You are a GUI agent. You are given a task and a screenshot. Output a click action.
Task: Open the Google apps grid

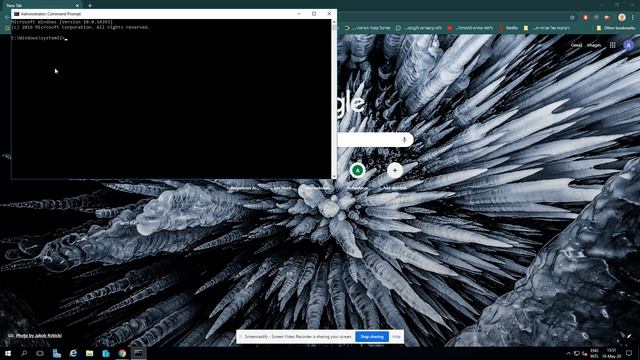point(612,45)
